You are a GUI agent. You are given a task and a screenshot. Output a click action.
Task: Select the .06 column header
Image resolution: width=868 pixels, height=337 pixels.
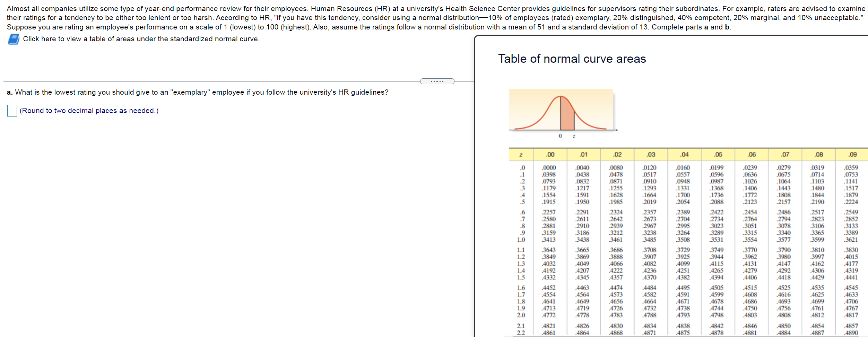point(752,155)
